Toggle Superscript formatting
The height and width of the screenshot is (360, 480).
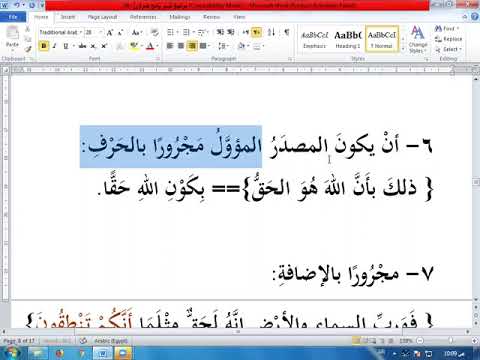(x=104, y=46)
